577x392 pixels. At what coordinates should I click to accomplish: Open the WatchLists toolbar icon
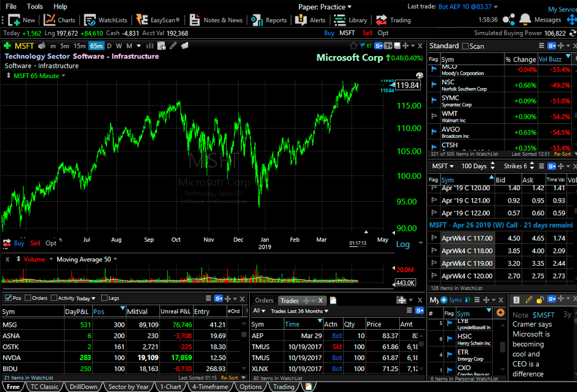point(106,20)
